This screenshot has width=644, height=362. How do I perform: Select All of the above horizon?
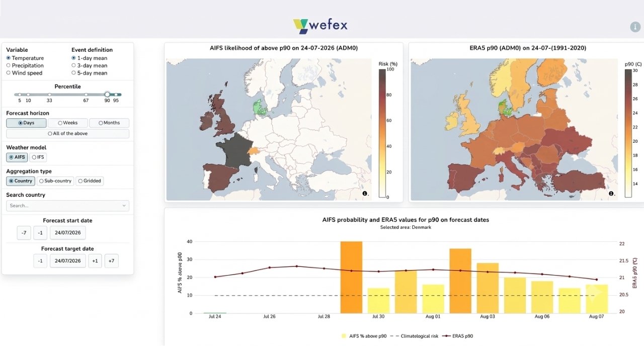coord(67,134)
